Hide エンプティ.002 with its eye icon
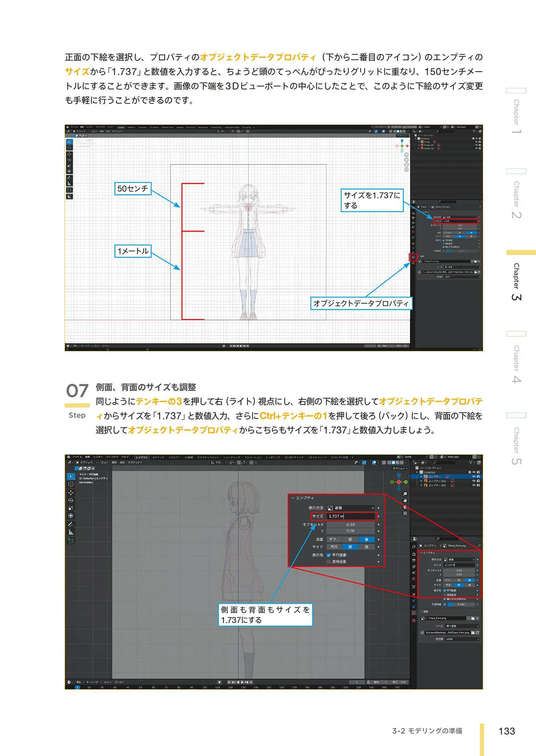Screen dimensions: 536x756 point(474,485)
